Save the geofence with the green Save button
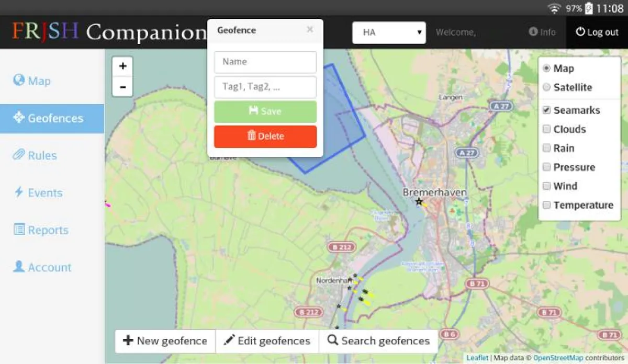The image size is (628, 364). tap(265, 111)
